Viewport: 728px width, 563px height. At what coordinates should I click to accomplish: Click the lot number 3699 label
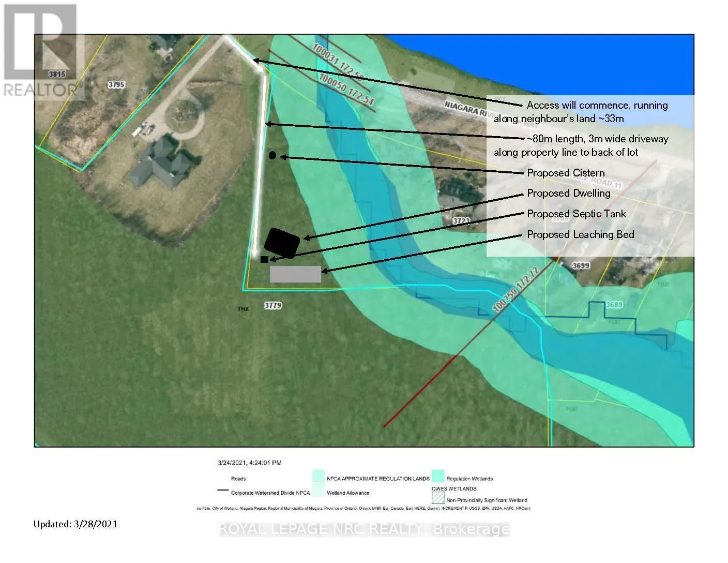click(581, 265)
